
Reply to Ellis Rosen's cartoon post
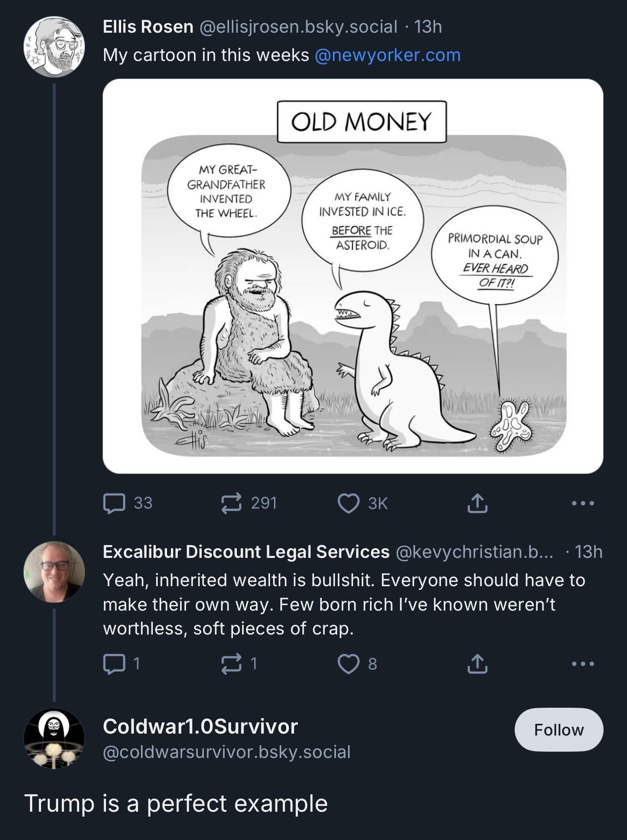(x=115, y=503)
